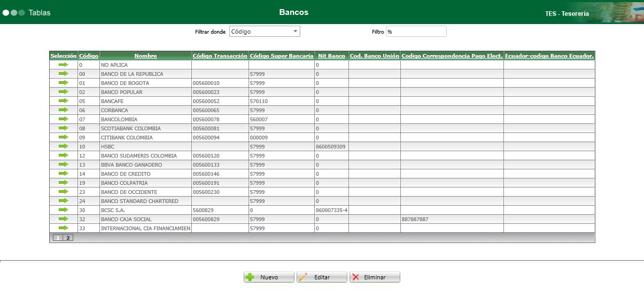Click the Bancos page title
Viewport: 644px width, 297px height.
click(293, 12)
